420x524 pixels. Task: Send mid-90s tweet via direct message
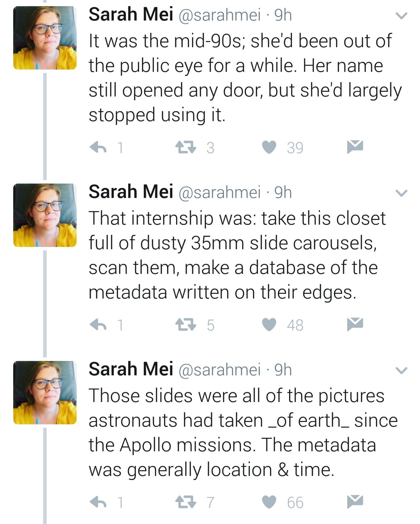pyautogui.click(x=355, y=147)
